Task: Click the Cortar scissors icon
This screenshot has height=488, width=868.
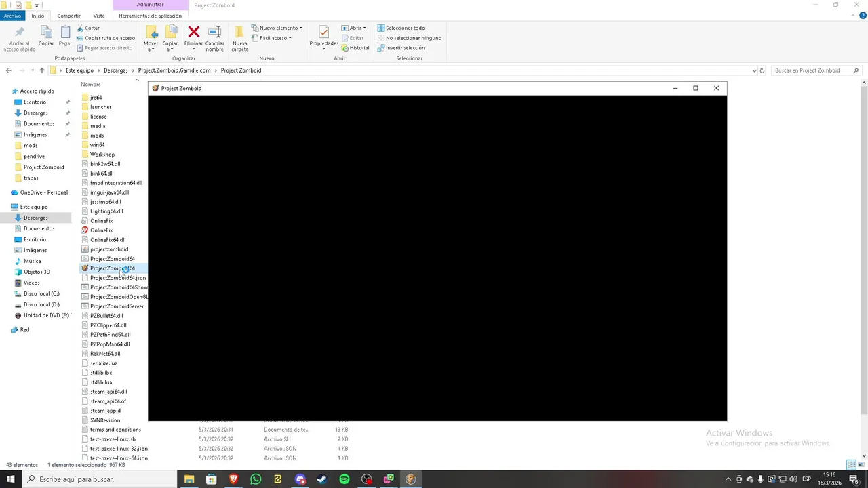Action: pyautogui.click(x=80, y=28)
